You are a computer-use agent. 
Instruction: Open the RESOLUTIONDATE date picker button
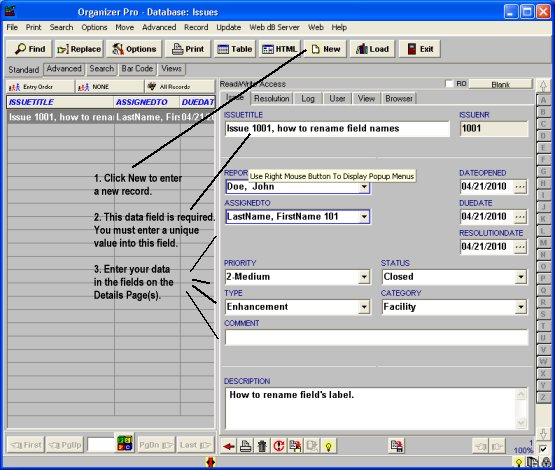pos(520,247)
